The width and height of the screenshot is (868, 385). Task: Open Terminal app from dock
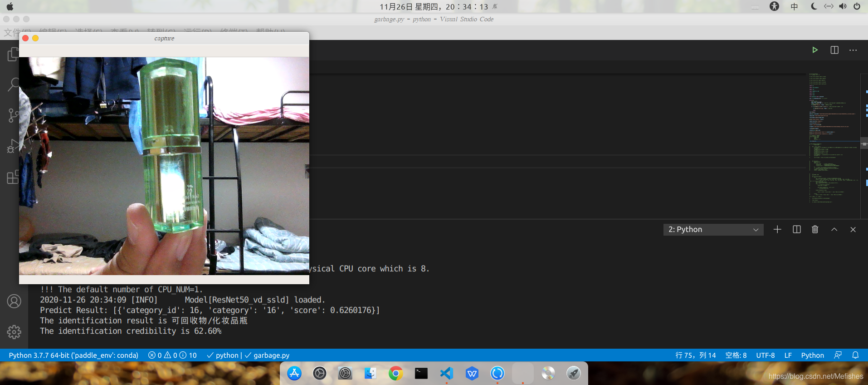click(421, 373)
